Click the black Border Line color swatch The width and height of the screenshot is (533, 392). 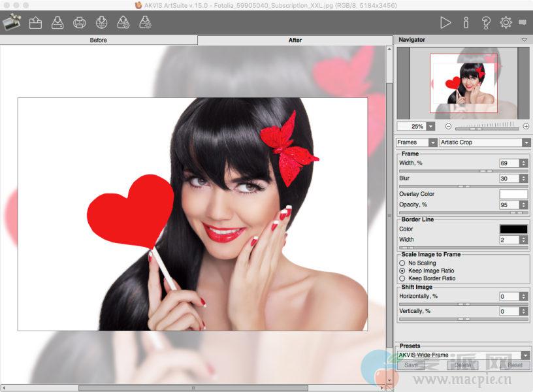click(x=513, y=229)
